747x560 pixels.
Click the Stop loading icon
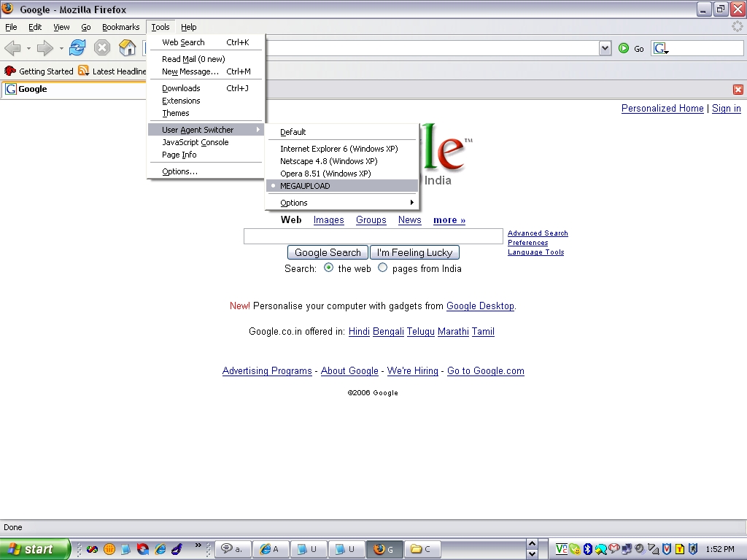click(x=102, y=47)
